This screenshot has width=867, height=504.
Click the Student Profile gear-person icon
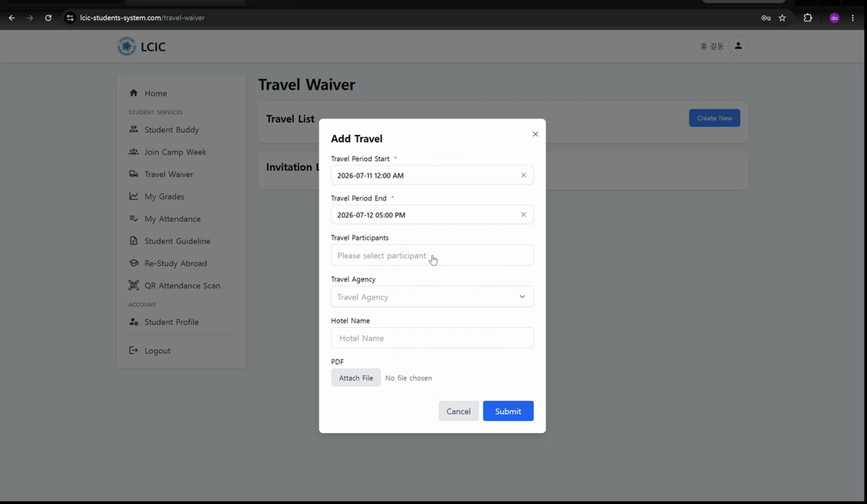click(x=134, y=322)
